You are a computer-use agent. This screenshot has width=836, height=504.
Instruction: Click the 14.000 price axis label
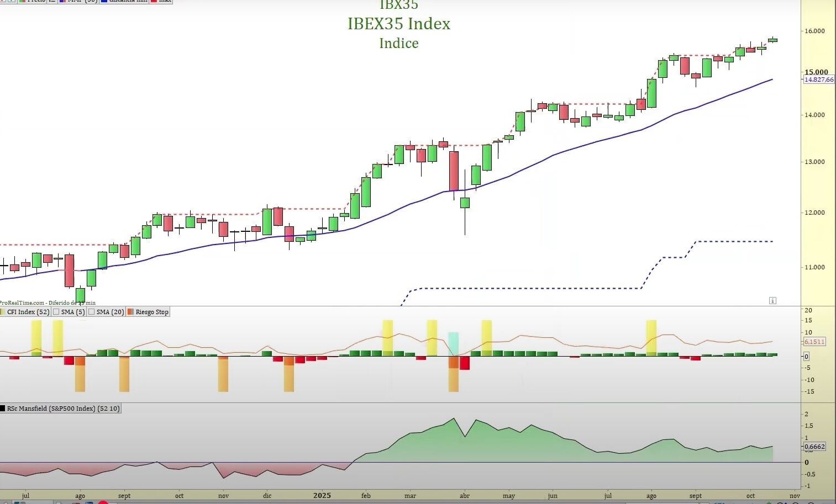815,115
